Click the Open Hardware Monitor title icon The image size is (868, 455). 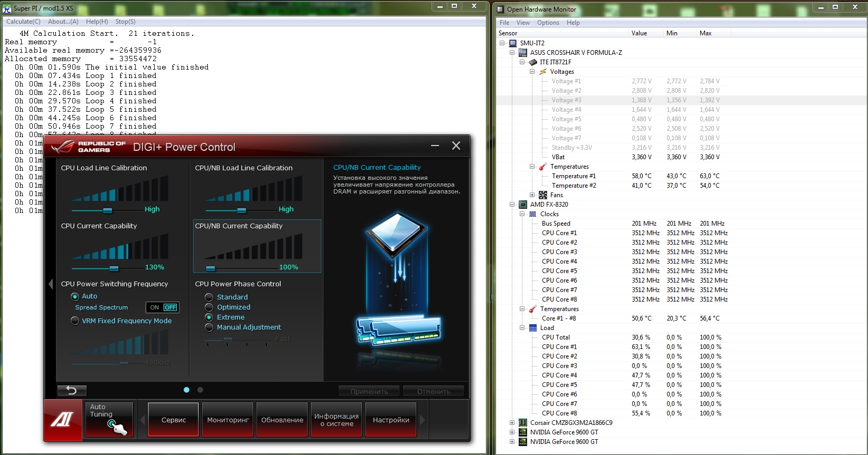point(501,9)
